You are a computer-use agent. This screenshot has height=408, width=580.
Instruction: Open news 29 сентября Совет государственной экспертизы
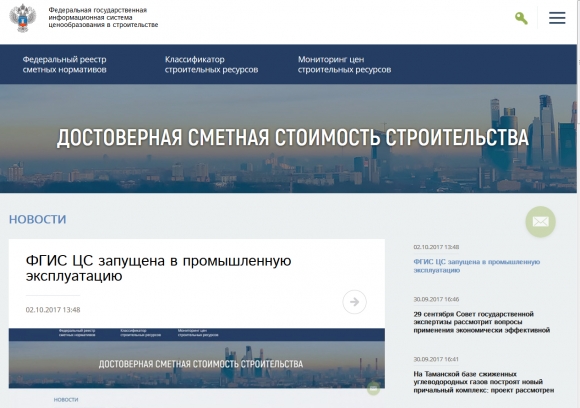[482, 322]
